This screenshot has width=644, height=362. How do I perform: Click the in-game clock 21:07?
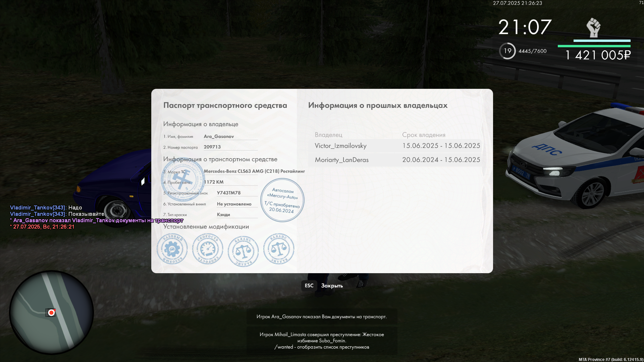(x=525, y=27)
